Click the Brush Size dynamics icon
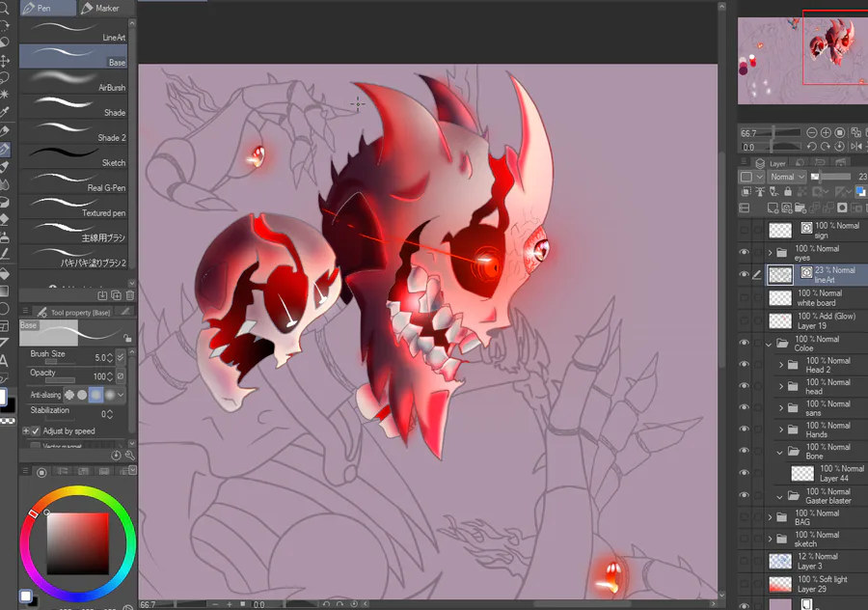The width and height of the screenshot is (868, 610). tap(121, 357)
